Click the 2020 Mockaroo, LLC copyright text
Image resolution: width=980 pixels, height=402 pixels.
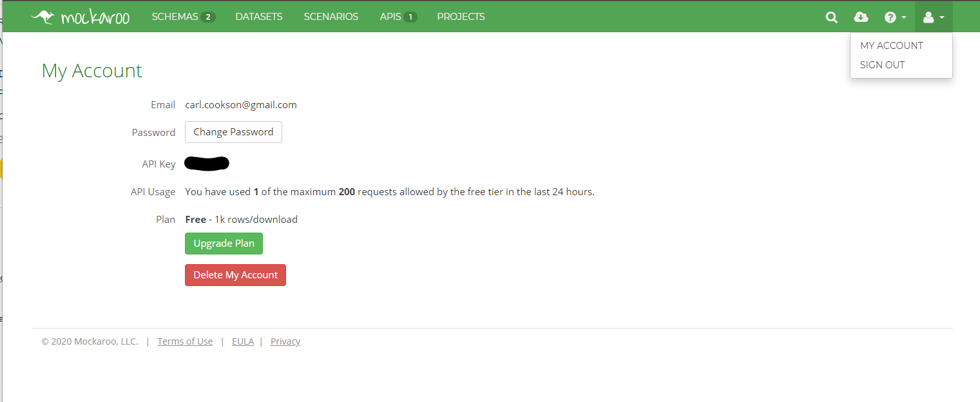click(x=90, y=341)
